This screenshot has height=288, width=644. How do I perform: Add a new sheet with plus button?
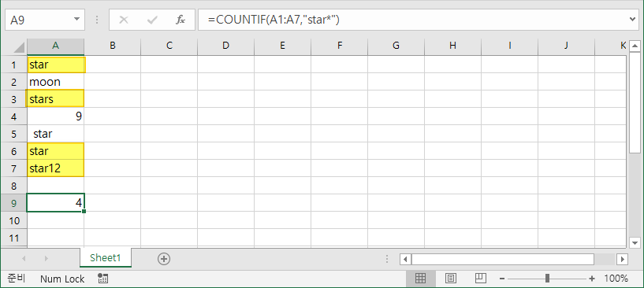pyautogui.click(x=164, y=258)
